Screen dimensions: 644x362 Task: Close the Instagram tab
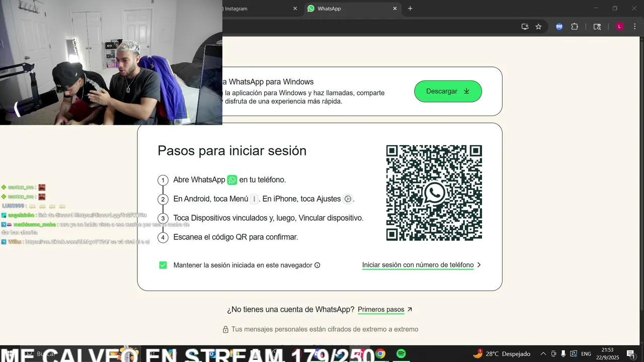295,9
